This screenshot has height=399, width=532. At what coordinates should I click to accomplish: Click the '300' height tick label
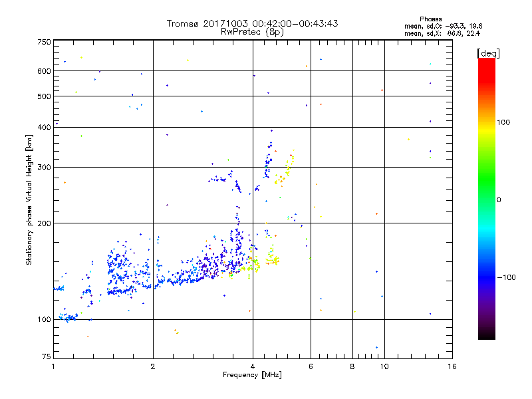(x=45, y=168)
